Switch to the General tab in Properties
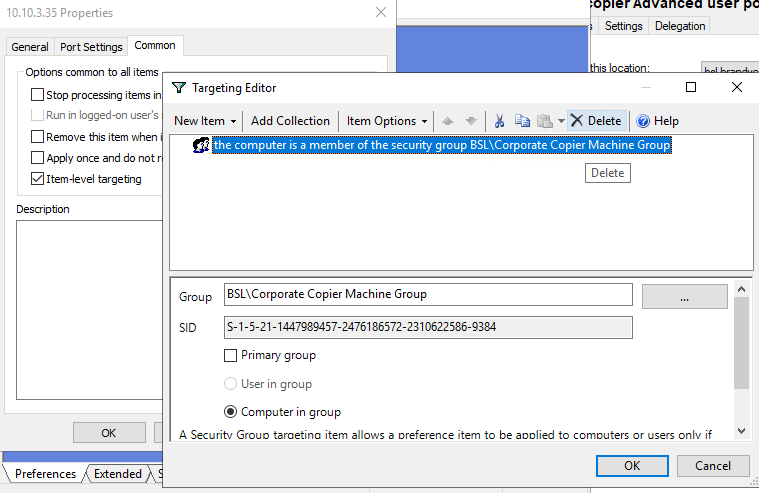 tap(30, 47)
